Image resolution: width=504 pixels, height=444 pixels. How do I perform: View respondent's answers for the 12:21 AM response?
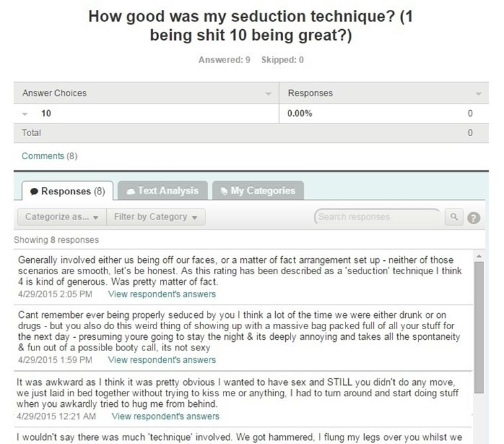(x=165, y=417)
